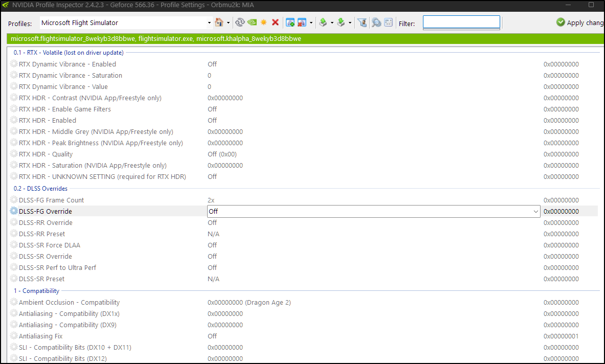Screen dimensions: 605x364
Task: Click the NVIDIA Profile Inspector title bar icon
Action: (6, 5)
